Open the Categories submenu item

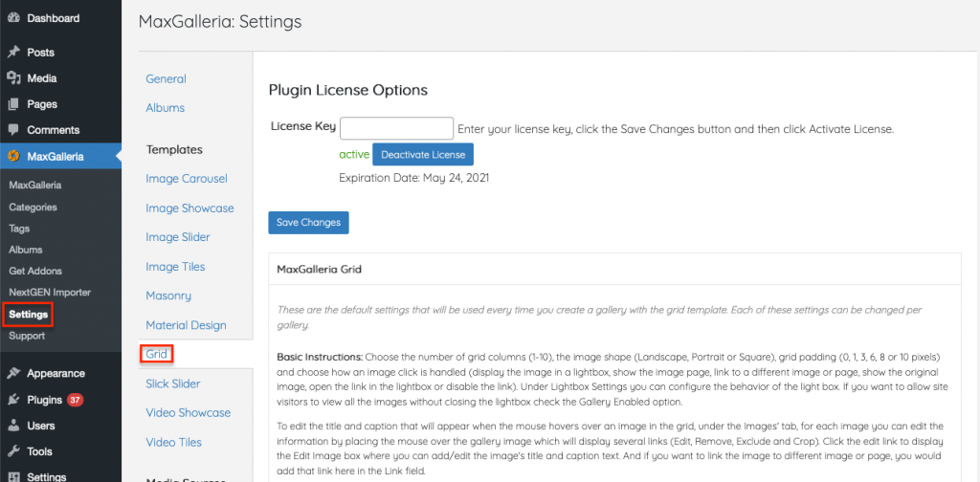tap(33, 207)
